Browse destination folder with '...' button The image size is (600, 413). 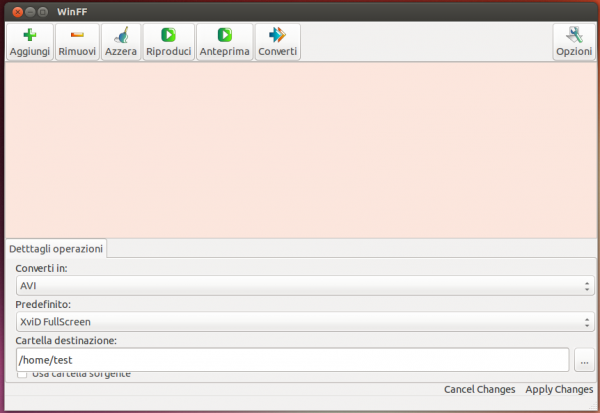[x=584, y=360]
